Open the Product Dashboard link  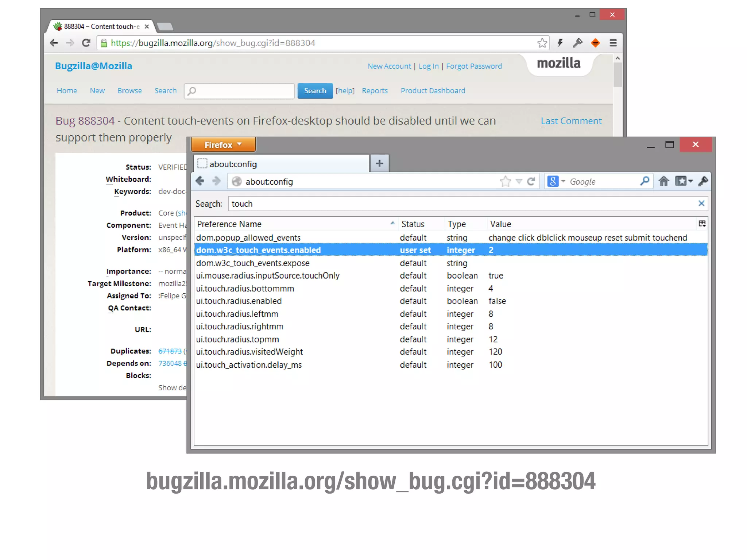tap(433, 90)
